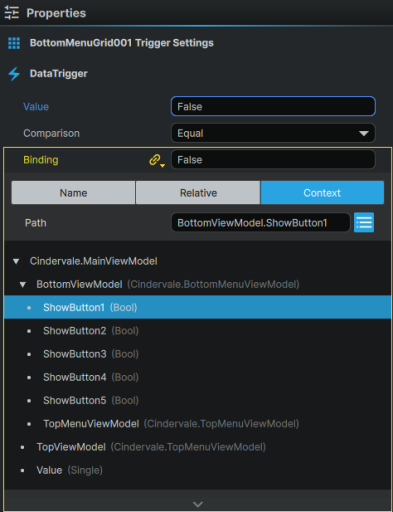393x512 pixels.
Task: Click the Comparison property label
Action: (51, 133)
